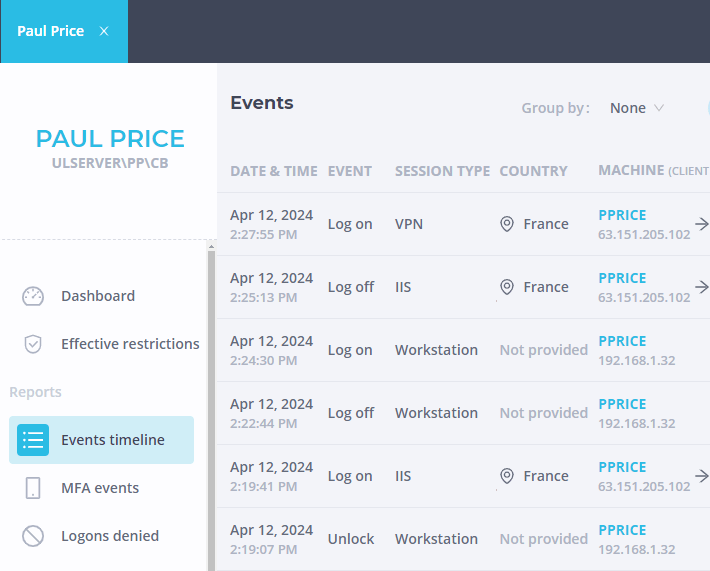Screen dimensions: 710x571
Task: Click arrow icon on the VPN logon row
Action: (x=701, y=224)
